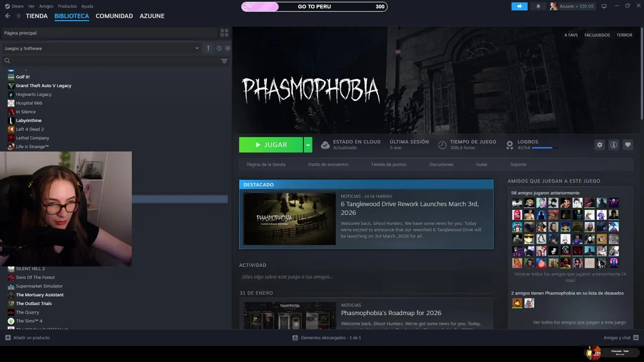Open advanced filter options icon in search bar
Image resolution: width=644 pixels, height=362 pixels.
tap(224, 61)
